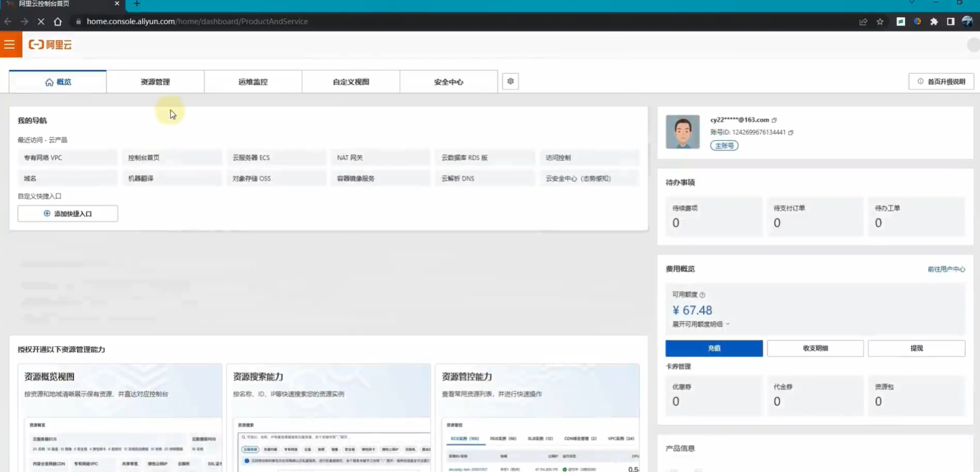980x472 pixels.
Task: Go back to previous browser page
Action: pyautogui.click(x=8, y=21)
